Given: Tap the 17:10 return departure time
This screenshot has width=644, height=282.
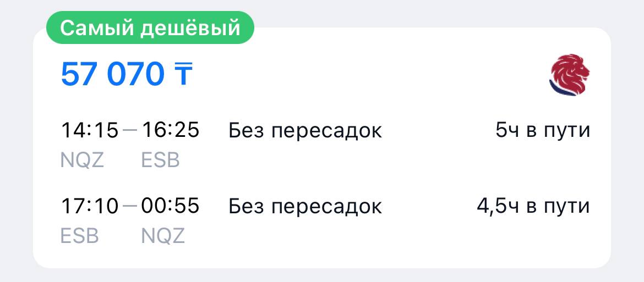Looking at the screenshot, I should (x=90, y=206).
